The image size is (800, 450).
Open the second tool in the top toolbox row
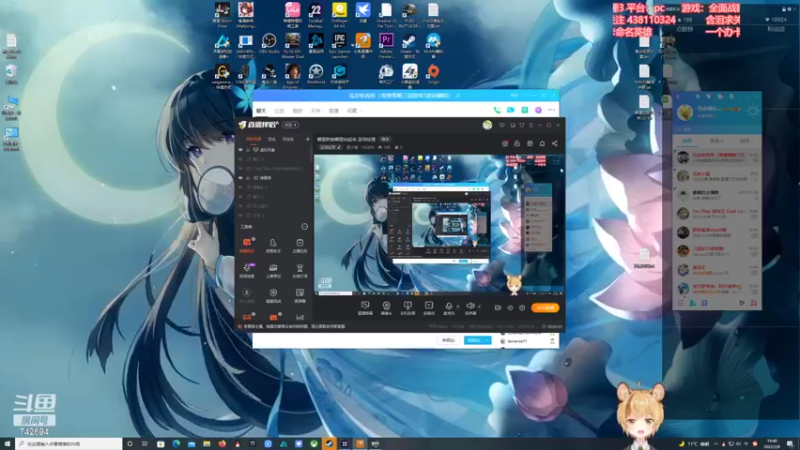(273, 245)
